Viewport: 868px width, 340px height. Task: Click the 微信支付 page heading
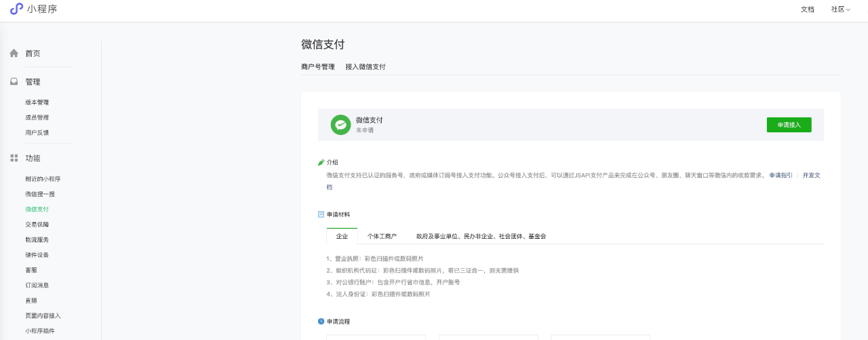pyautogui.click(x=323, y=44)
